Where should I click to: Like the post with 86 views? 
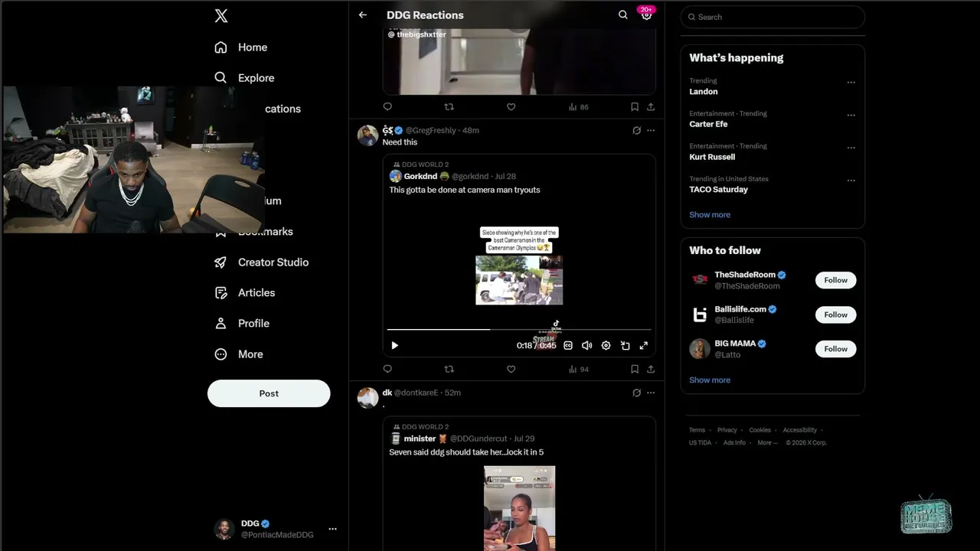pos(511,107)
